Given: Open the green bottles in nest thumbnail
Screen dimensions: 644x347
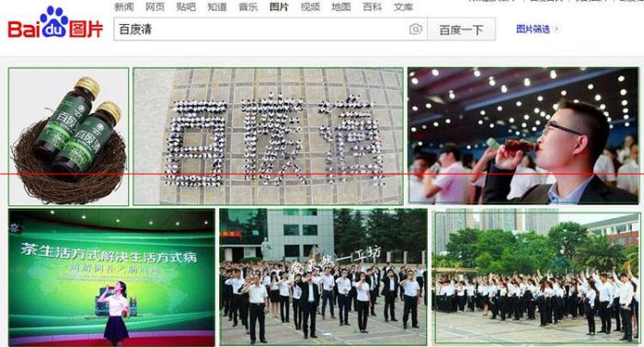Looking at the screenshot, I should pos(68,136).
